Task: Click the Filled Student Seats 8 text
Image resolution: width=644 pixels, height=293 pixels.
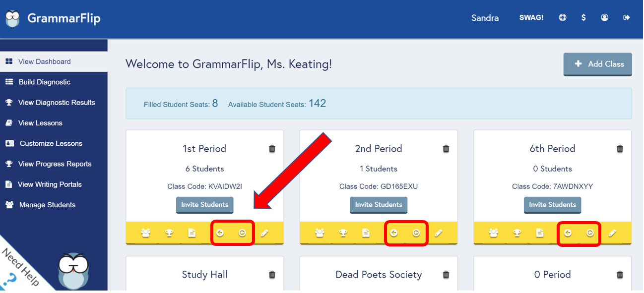Action: point(181,104)
